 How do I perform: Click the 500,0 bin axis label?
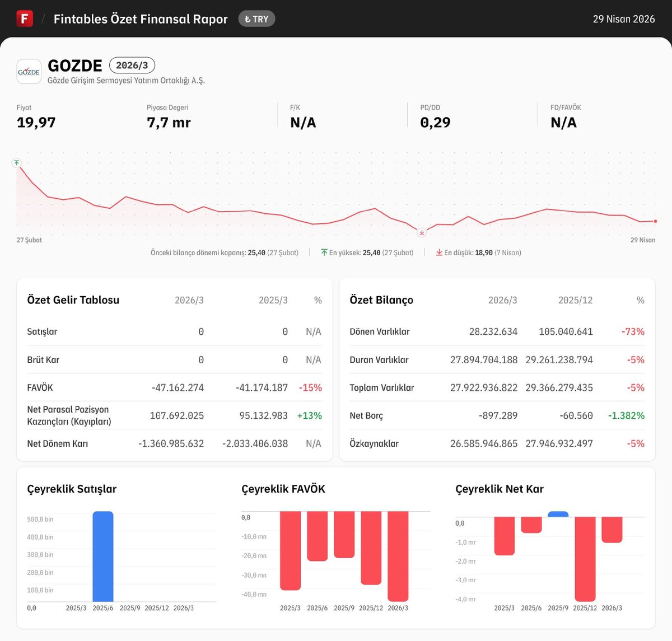click(x=40, y=520)
